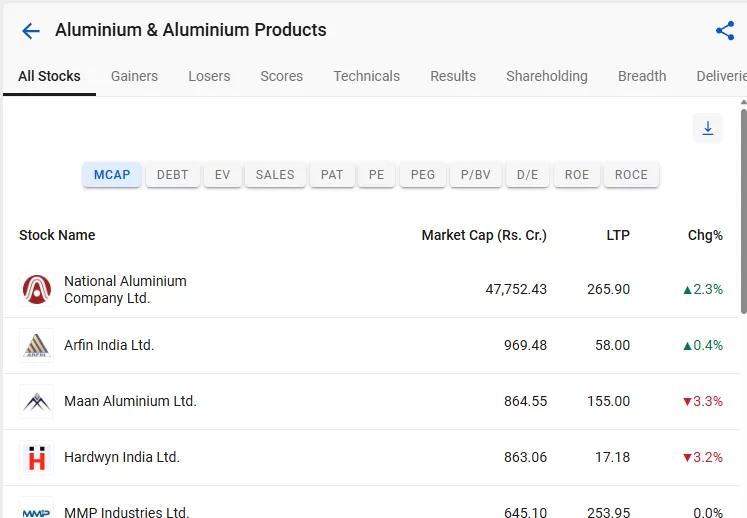Open National Aluminium Company Ltd. link
Screen dimensions: 747x518
[125, 289]
